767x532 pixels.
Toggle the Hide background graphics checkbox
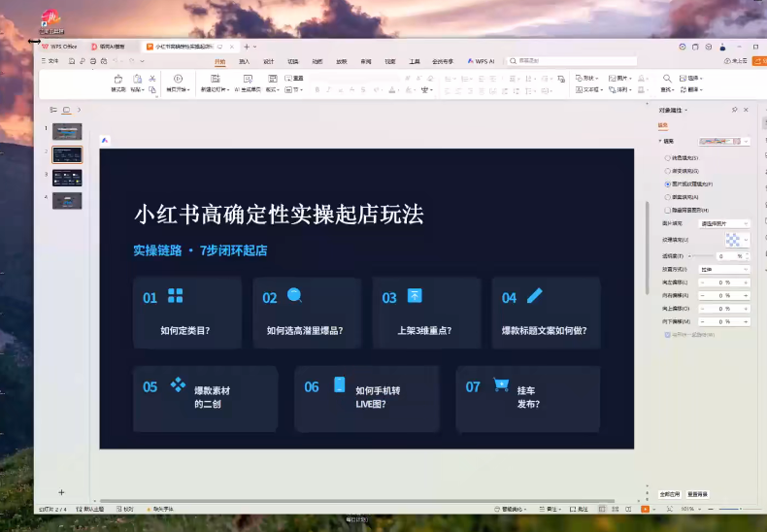pyautogui.click(x=668, y=211)
